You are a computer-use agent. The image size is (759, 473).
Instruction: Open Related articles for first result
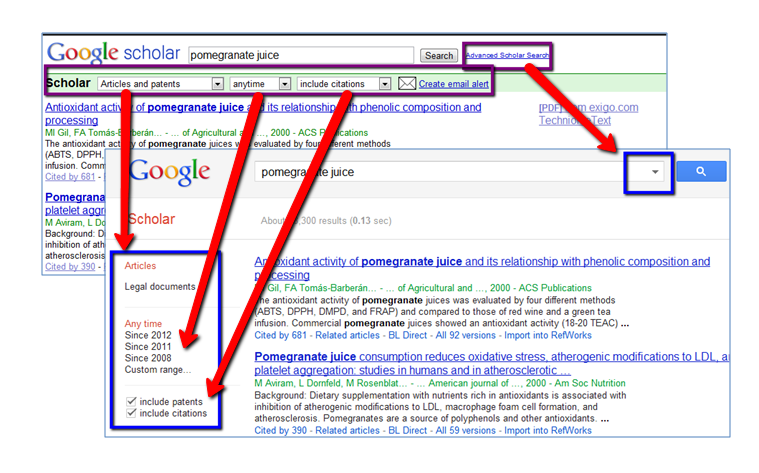coord(348,335)
